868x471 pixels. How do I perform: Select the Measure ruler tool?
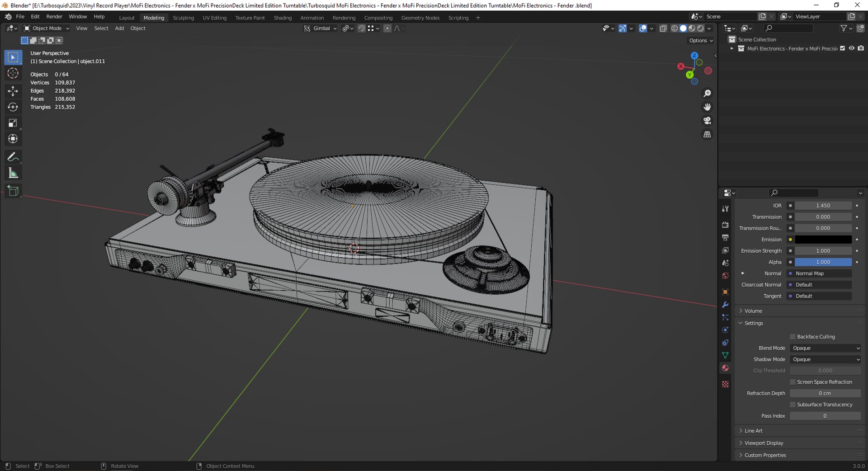(13, 173)
